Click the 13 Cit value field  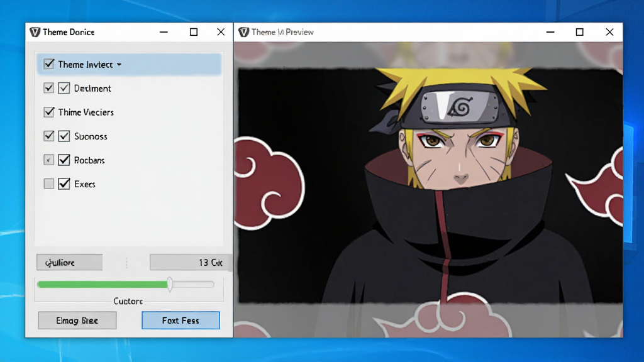189,262
